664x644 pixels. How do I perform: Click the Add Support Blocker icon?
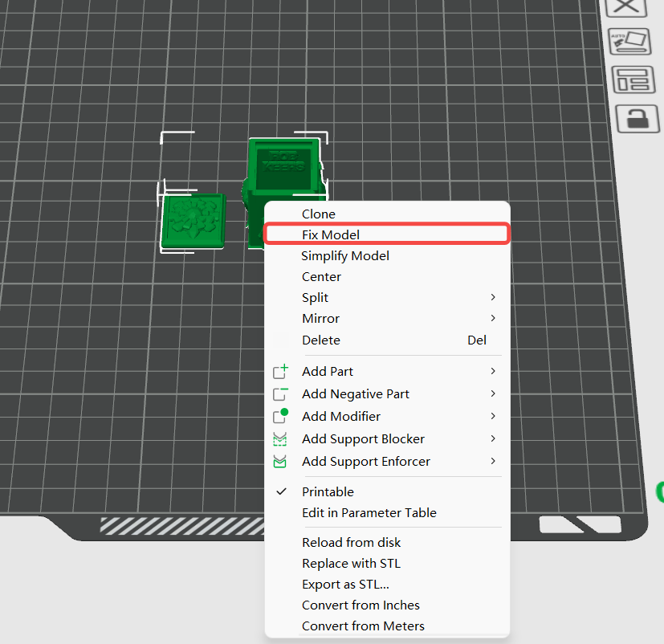(280, 439)
